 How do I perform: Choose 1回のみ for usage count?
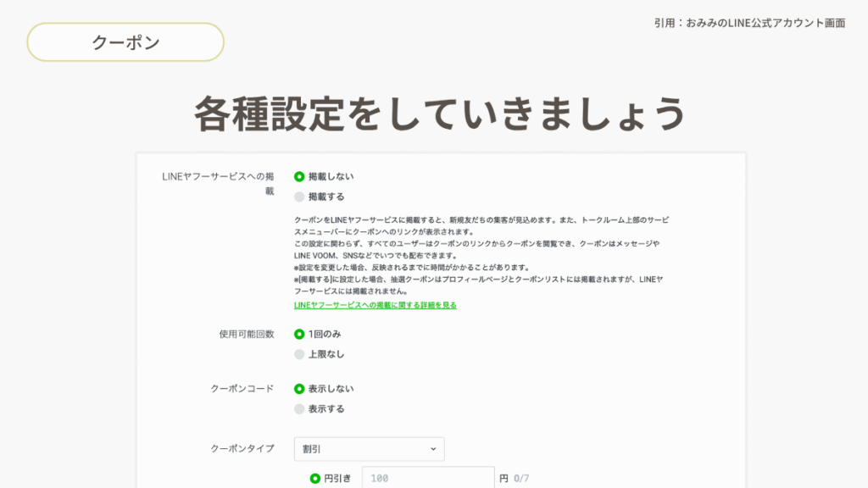[x=299, y=334]
